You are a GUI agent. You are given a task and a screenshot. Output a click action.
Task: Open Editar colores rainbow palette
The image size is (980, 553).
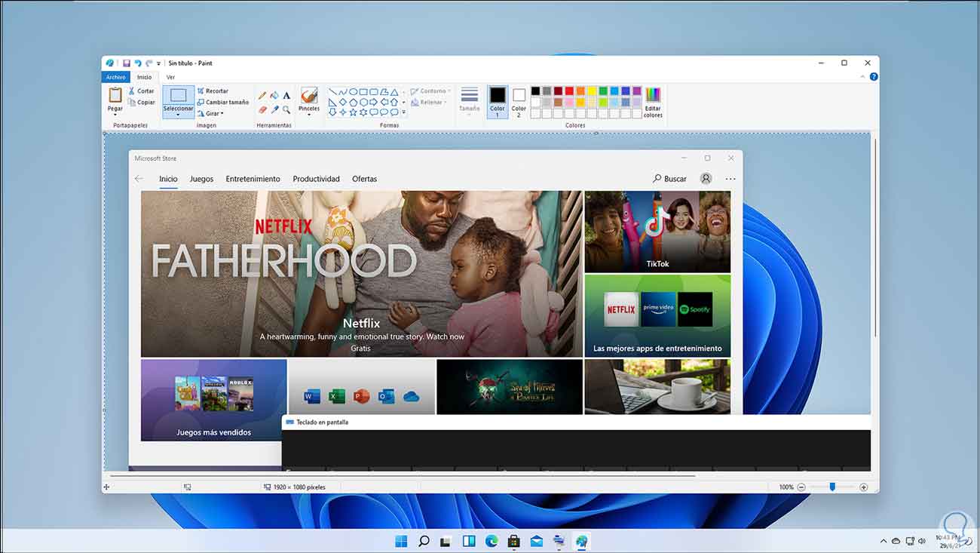point(653,94)
